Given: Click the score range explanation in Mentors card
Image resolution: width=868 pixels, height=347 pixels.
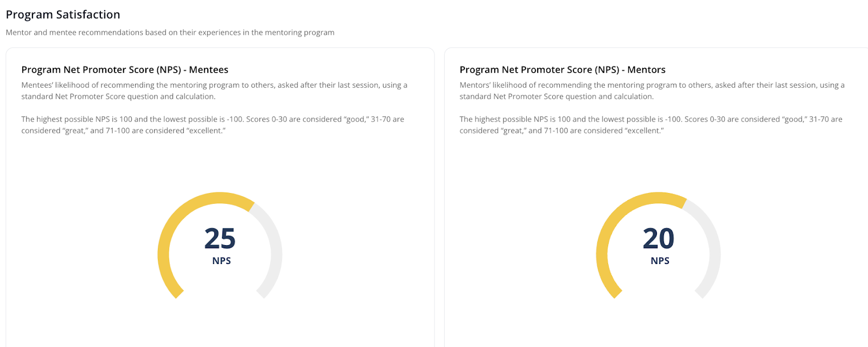Looking at the screenshot, I should pos(650,119).
